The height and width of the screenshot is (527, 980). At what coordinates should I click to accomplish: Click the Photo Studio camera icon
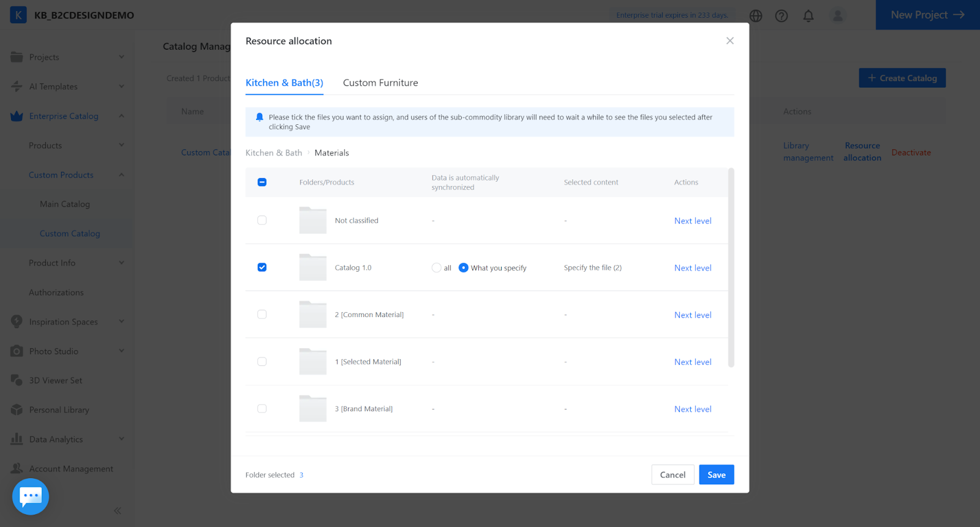pos(17,351)
